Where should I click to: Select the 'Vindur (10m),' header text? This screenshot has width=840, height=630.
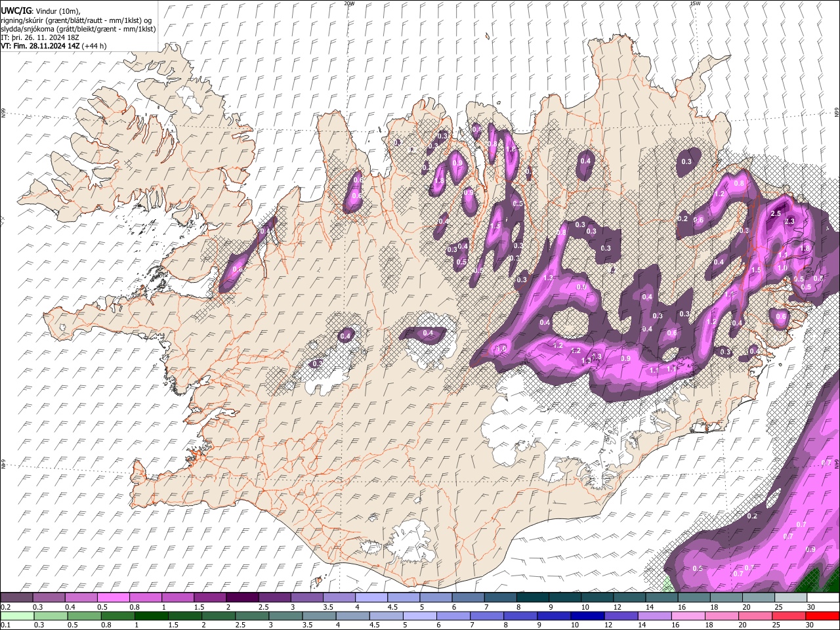tap(58, 11)
